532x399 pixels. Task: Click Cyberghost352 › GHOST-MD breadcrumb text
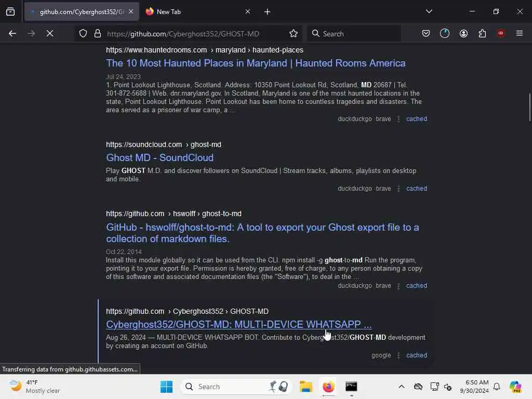point(221,312)
